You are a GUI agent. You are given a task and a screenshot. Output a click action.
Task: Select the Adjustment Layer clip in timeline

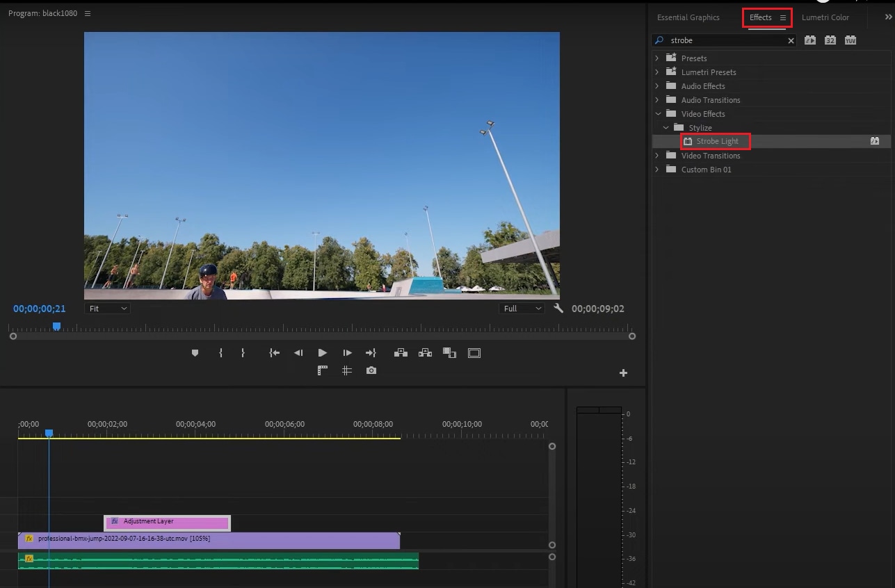point(167,522)
